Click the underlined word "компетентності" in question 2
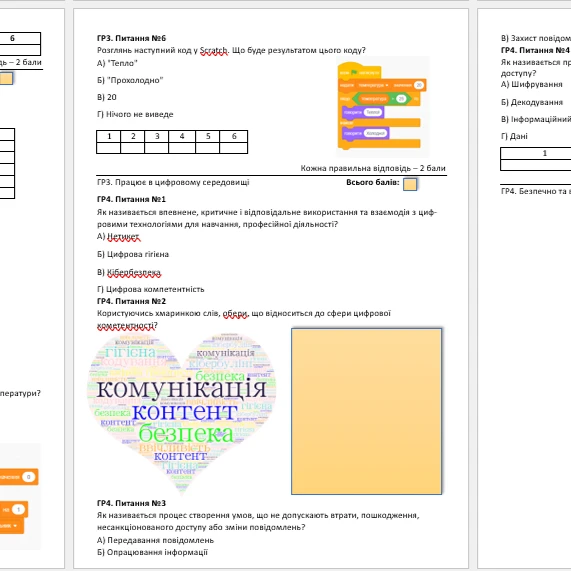571x571 pixels. coord(127,326)
